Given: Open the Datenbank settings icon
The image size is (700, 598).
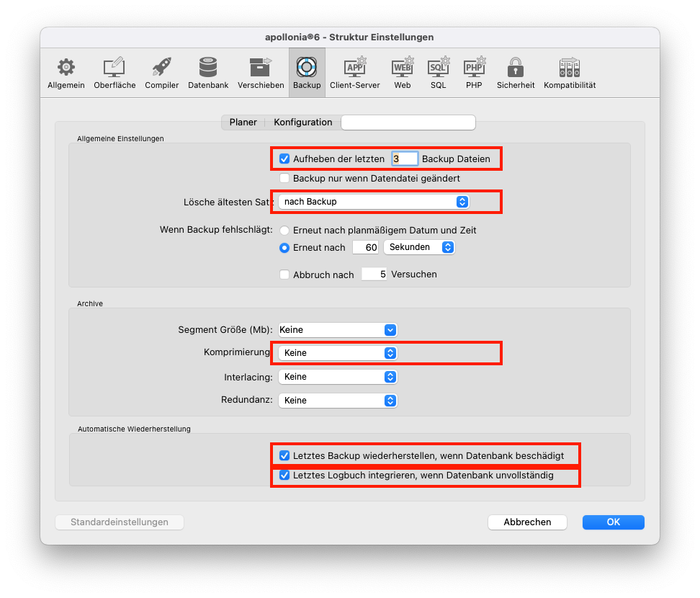Looking at the screenshot, I should pos(208,68).
